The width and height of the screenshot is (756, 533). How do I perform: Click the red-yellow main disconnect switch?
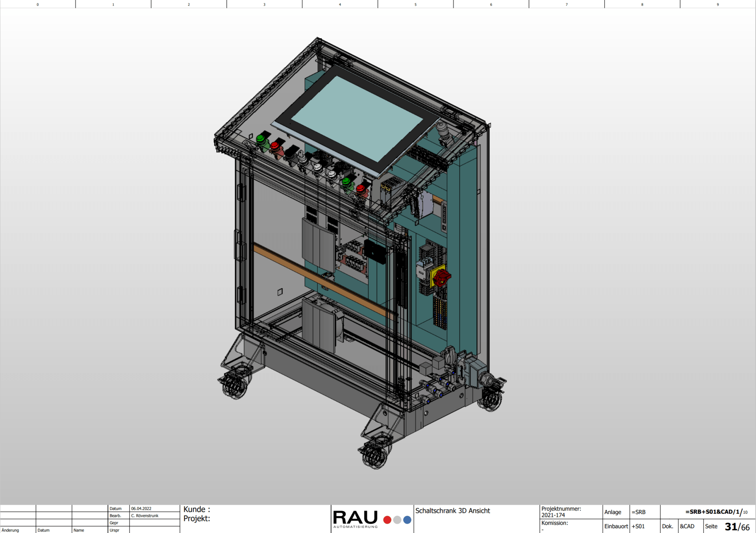click(x=441, y=277)
